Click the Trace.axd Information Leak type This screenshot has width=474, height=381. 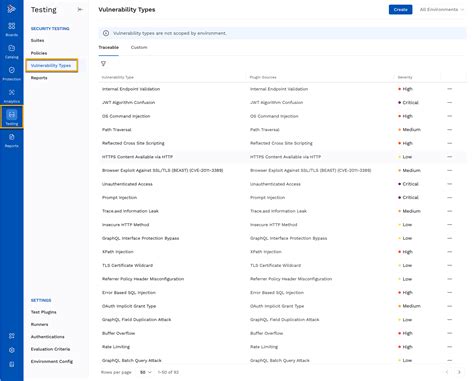130,211
